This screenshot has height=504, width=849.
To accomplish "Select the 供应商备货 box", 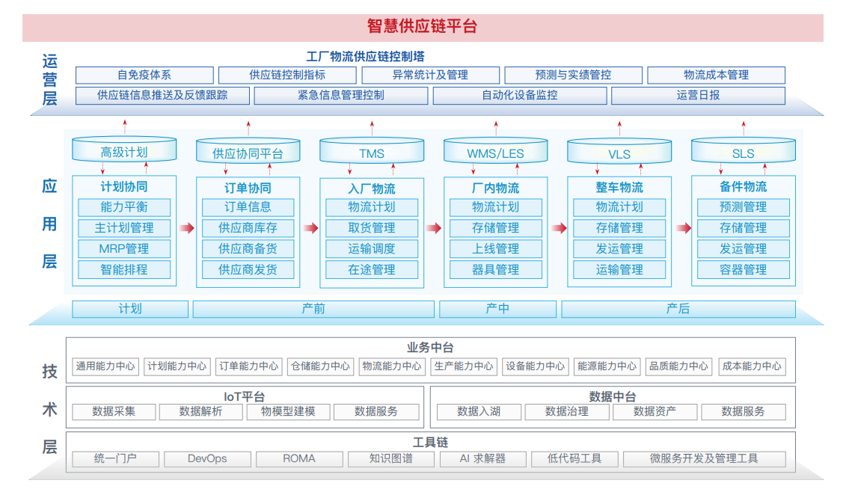I will 248,249.
